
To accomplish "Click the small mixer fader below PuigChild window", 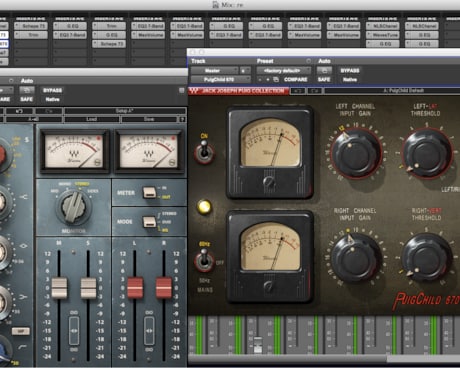I will click(258, 345).
